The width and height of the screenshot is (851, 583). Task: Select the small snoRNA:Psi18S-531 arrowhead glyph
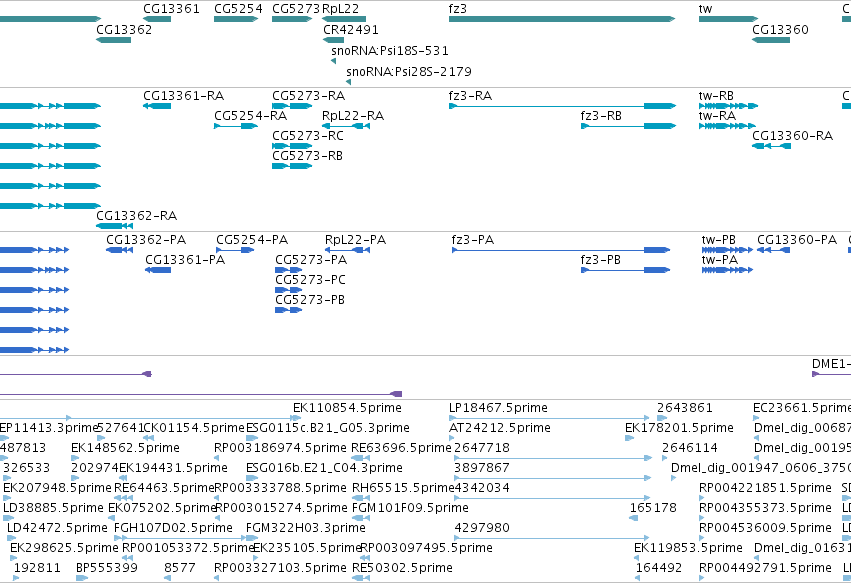333,61
